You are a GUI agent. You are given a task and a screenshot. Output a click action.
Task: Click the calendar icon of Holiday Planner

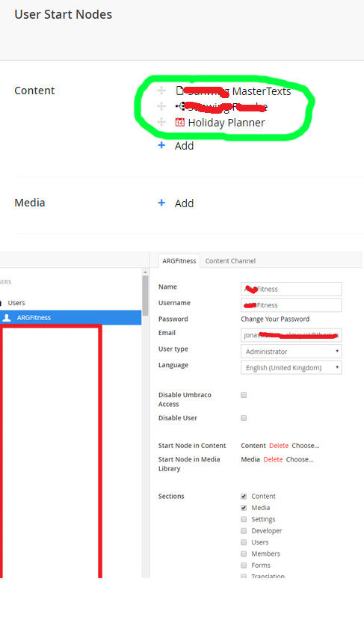[179, 122]
